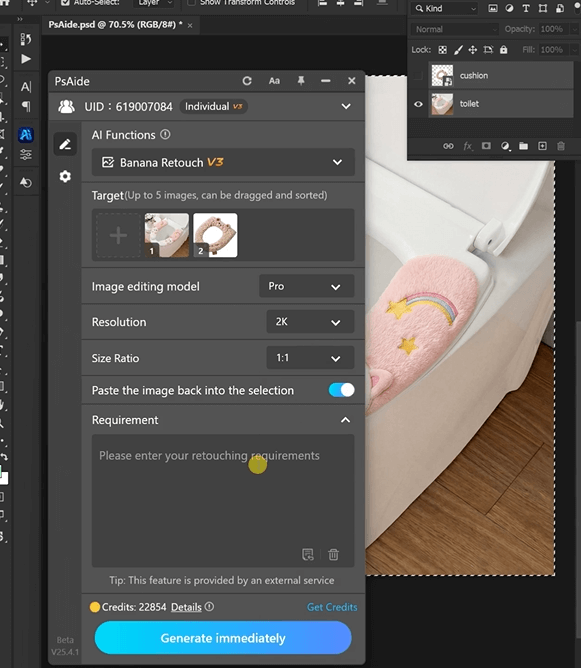Filter layers by type layers icon
This screenshot has width=581, height=668.
point(526,8)
